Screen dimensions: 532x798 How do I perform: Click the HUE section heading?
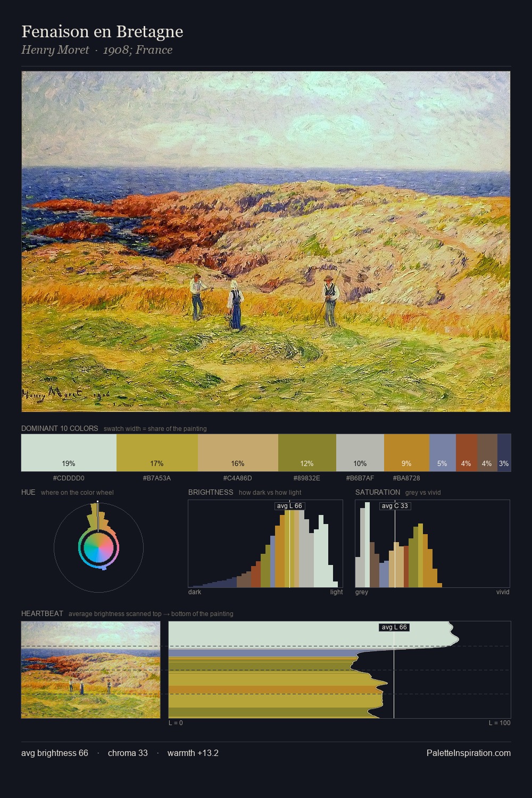click(28, 492)
